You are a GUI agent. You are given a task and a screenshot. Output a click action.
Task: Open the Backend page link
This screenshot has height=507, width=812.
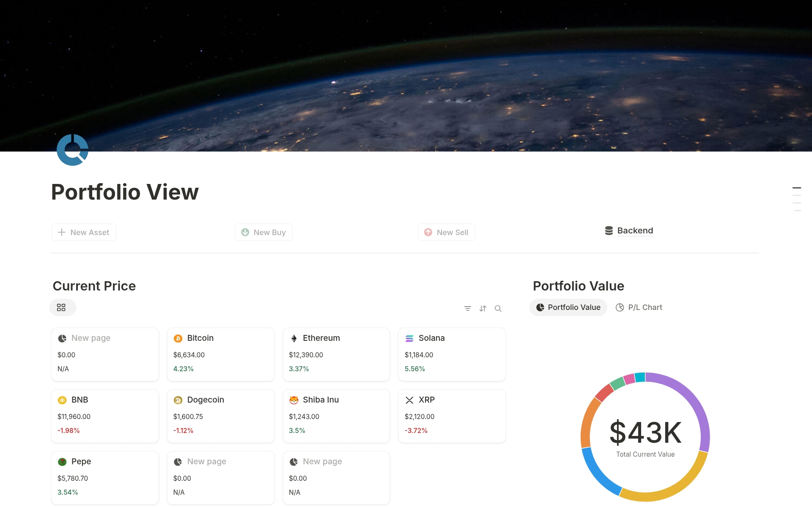(629, 230)
